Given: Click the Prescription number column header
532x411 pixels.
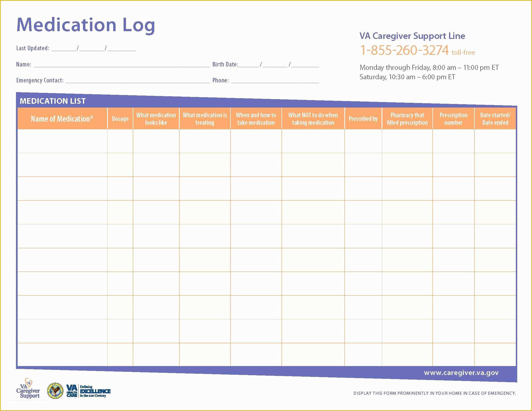Looking at the screenshot, I should (453, 118).
